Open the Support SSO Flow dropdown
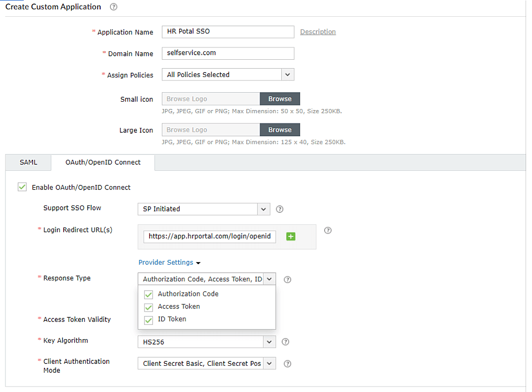This screenshot has width=532, height=392. 264,209
